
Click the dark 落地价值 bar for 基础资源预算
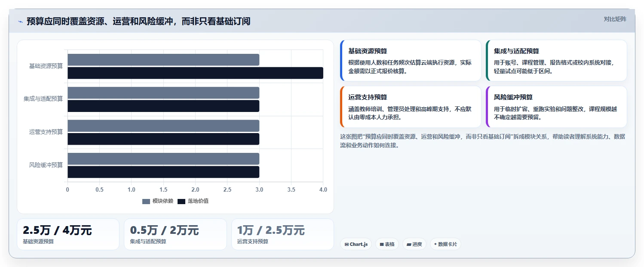pos(195,73)
